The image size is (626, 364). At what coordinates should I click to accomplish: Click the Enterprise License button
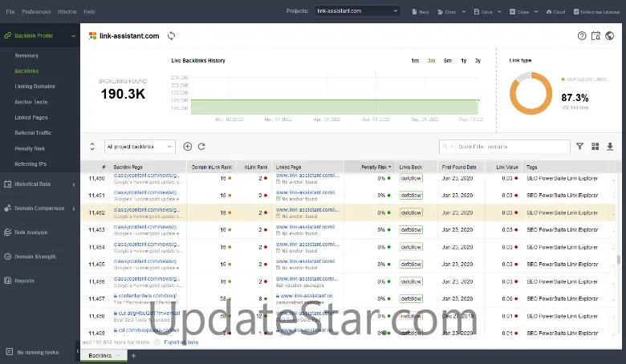coord(596,11)
